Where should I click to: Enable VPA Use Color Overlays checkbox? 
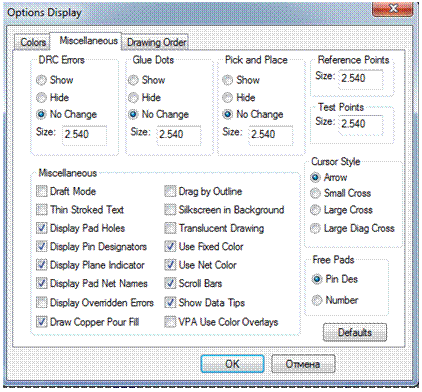pyautogui.click(x=170, y=322)
